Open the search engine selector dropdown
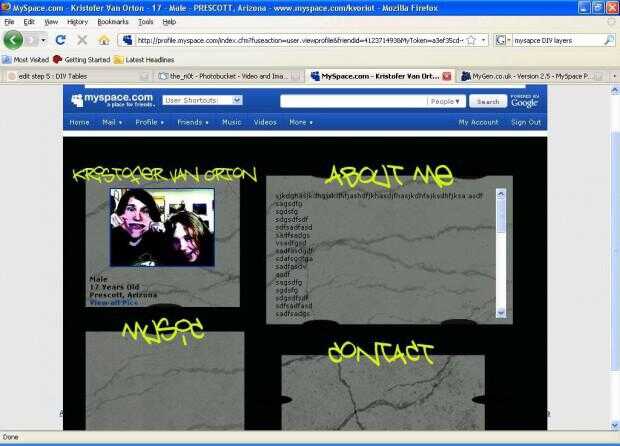Image resolution: width=620 pixels, height=446 pixels. coord(503,40)
